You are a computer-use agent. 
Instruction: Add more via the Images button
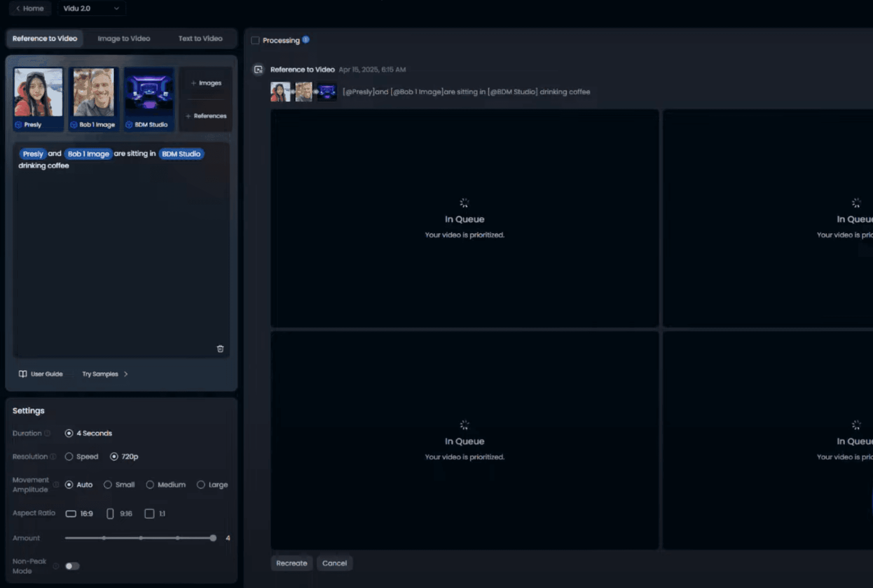[206, 83]
